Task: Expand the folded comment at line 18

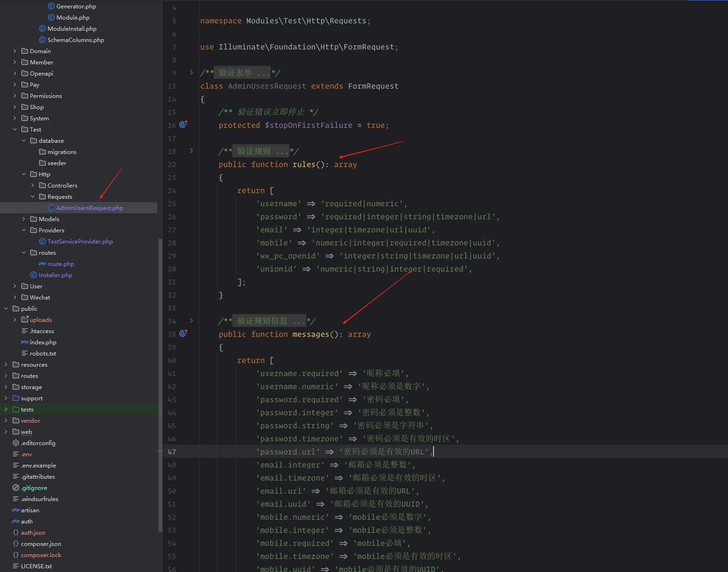Action: coord(191,151)
